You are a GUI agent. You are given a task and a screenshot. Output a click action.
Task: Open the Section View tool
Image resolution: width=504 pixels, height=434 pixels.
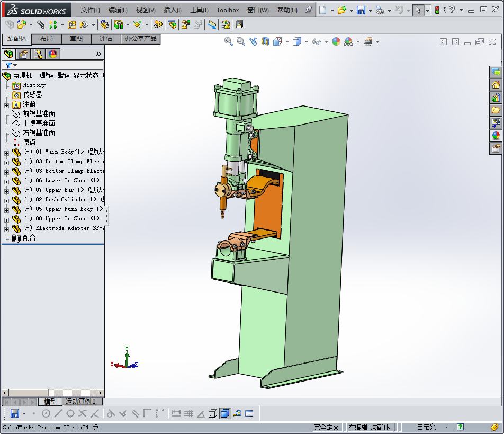pos(265,41)
